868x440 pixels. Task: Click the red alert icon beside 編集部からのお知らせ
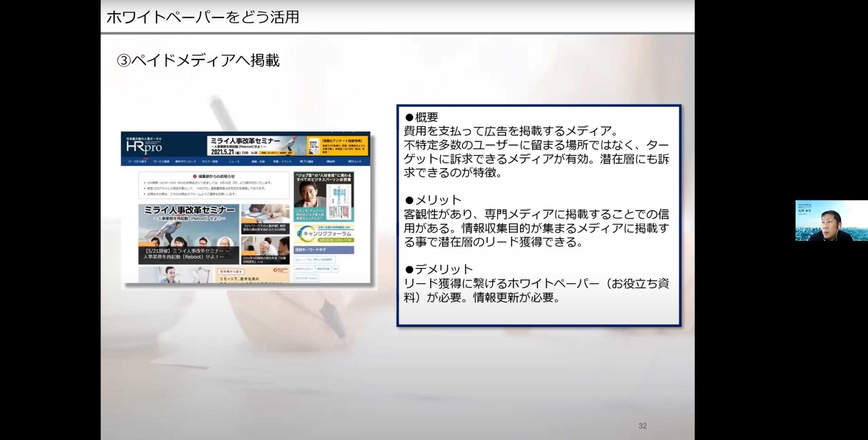pyautogui.click(x=195, y=176)
